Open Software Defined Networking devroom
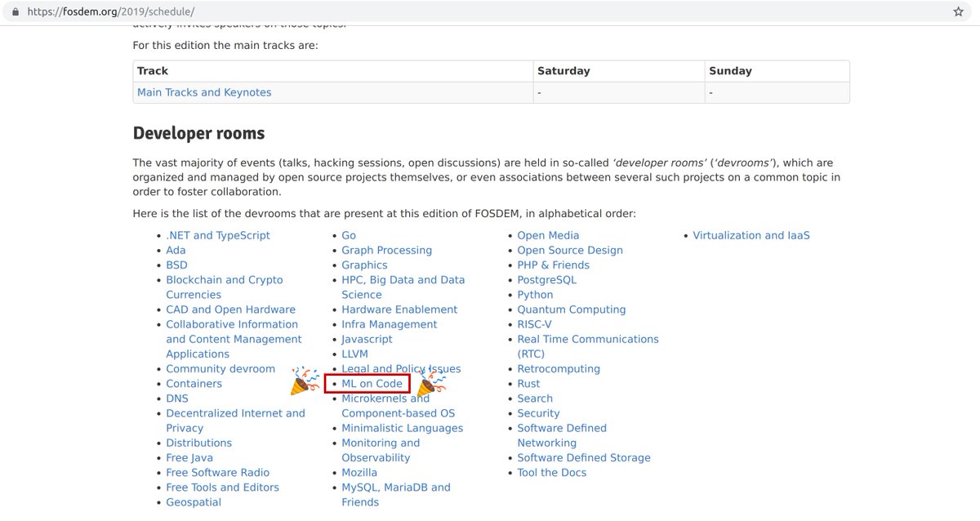The image size is (980, 521). coord(562,435)
